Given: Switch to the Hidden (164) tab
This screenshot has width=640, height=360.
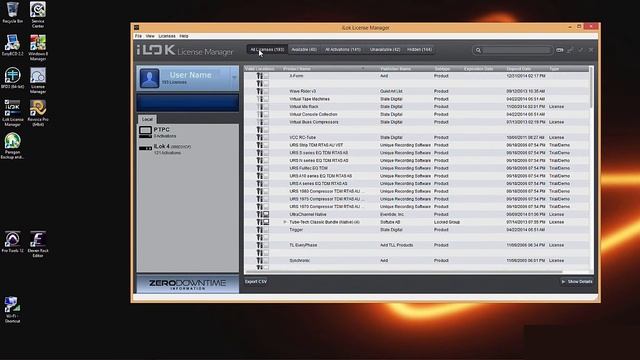Looking at the screenshot, I should pos(419,50).
